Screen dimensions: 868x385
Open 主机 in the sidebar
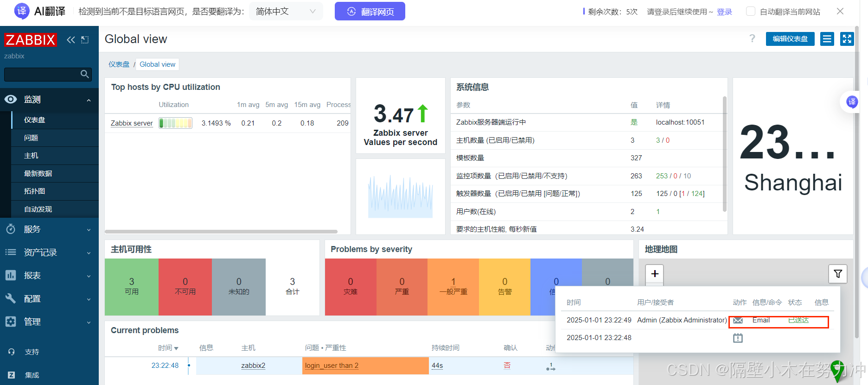click(x=31, y=156)
